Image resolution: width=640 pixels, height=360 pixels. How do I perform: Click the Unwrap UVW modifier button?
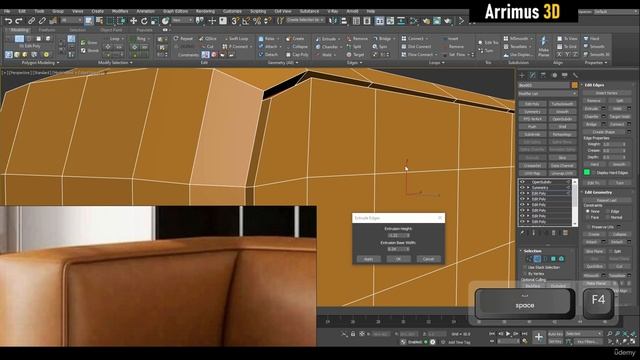tap(562, 173)
